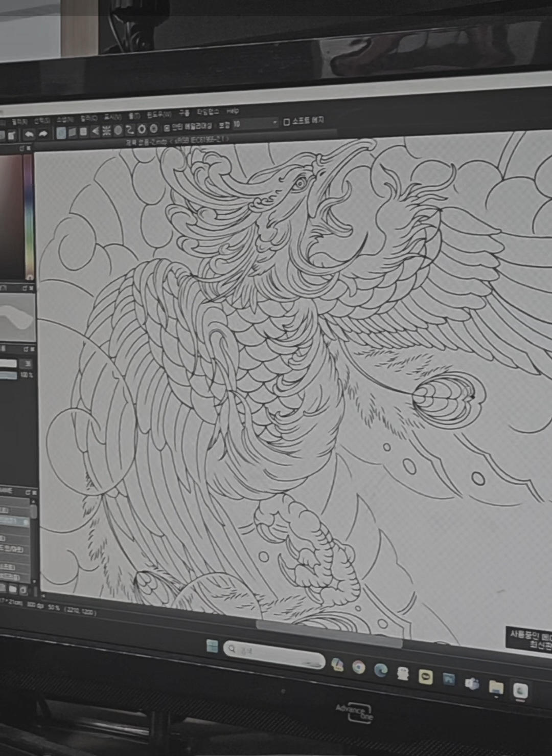Toggle the anti-aliasing checkbox

pos(167,127)
